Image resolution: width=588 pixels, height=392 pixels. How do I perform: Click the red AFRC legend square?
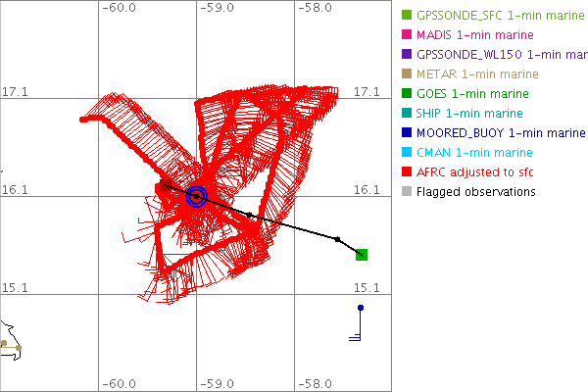(407, 172)
